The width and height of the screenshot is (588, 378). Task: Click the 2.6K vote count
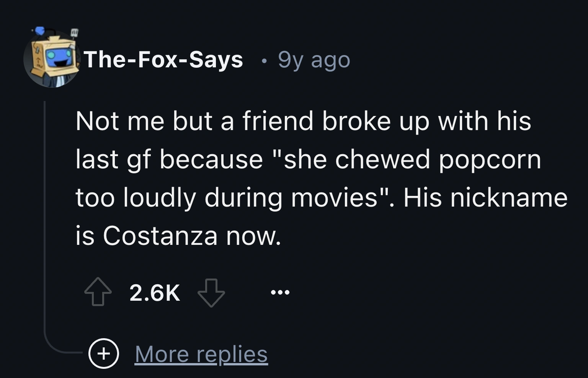155,293
